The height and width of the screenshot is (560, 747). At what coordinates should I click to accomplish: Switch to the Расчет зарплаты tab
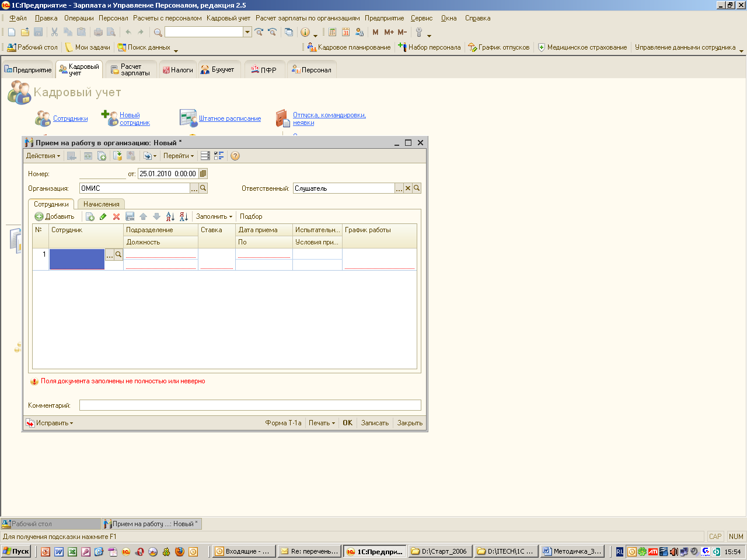point(131,69)
